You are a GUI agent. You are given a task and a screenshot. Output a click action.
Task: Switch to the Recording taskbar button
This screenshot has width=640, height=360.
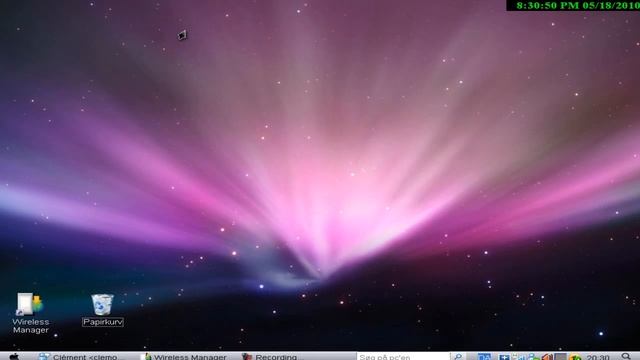(273, 357)
